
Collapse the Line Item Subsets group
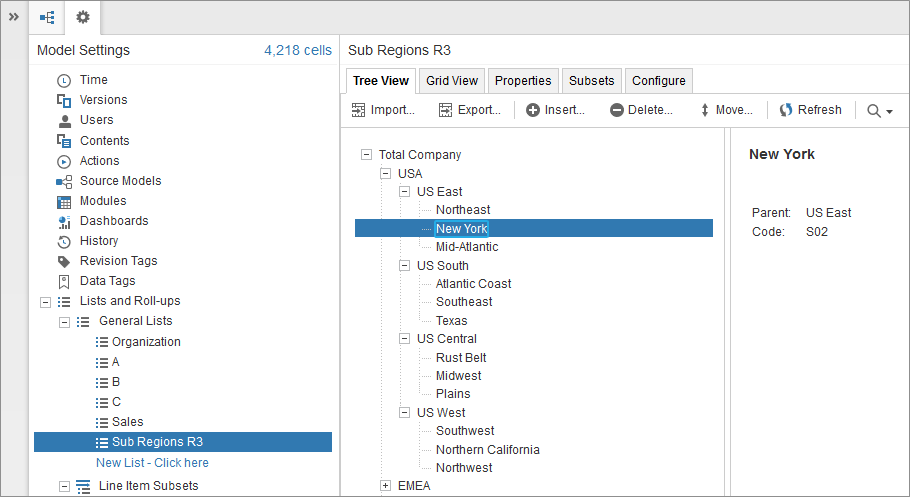pos(64,487)
